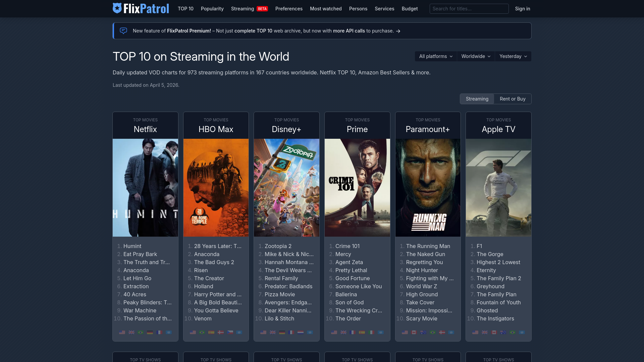Open the 28 Years Later poster on HBO Max
This screenshot has height=362, width=644.
click(x=216, y=188)
